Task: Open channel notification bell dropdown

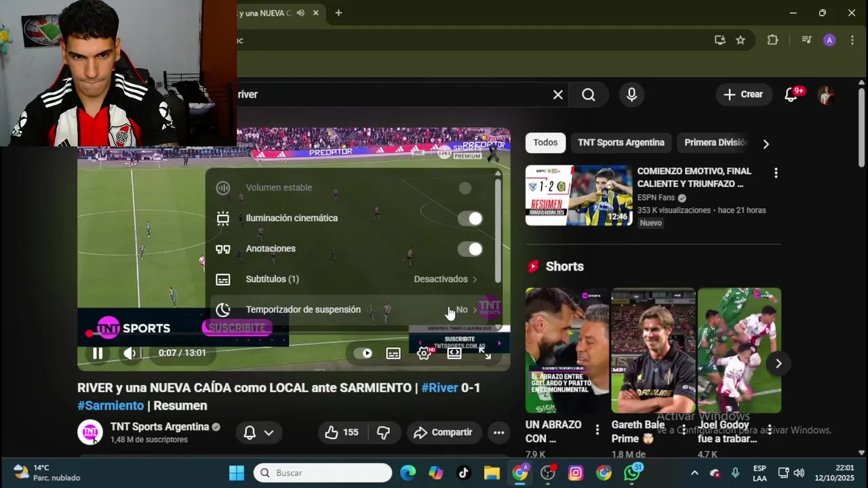Action: 259,432
